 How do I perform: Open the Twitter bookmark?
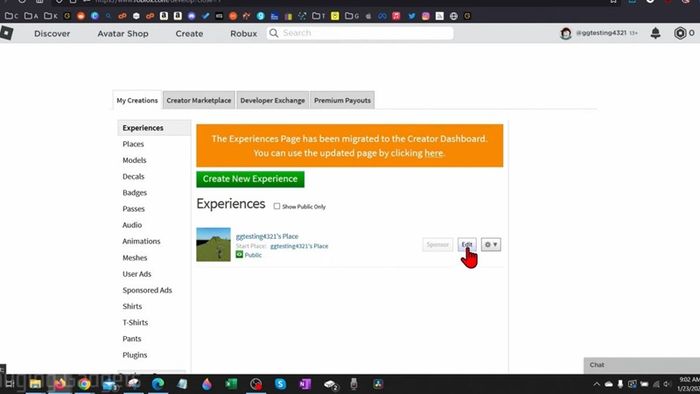pyautogui.click(x=412, y=16)
